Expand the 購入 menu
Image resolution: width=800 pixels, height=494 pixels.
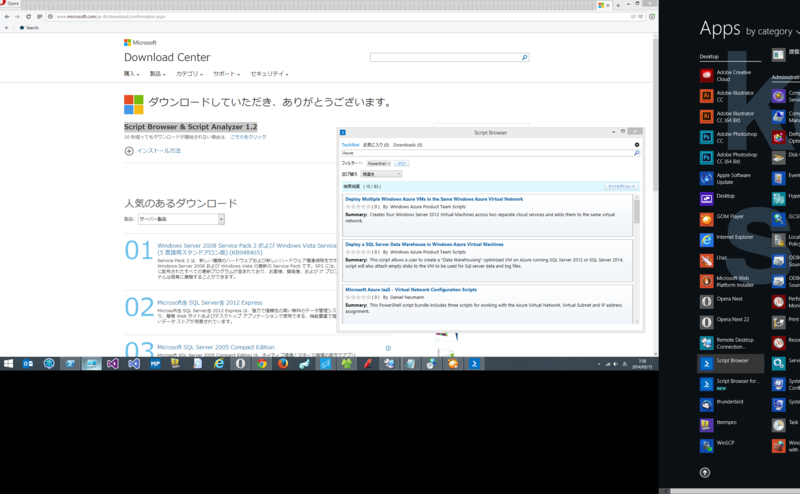click(131, 74)
